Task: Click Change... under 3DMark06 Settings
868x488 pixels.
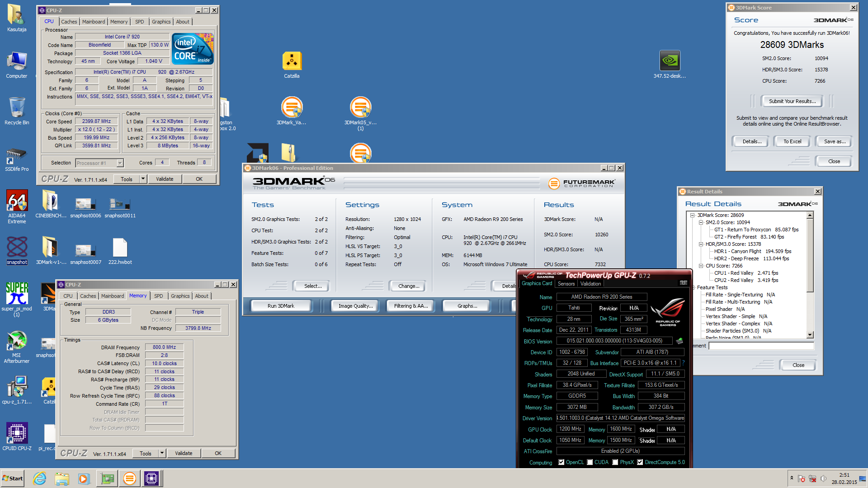Action: pos(409,286)
